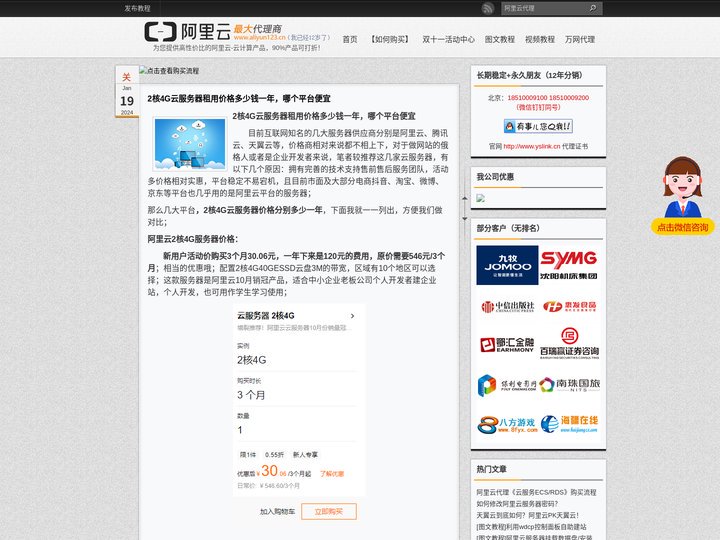Click the 部分客户（无排名） heading
The height and width of the screenshot is (540, 720).
coord(508,228)
